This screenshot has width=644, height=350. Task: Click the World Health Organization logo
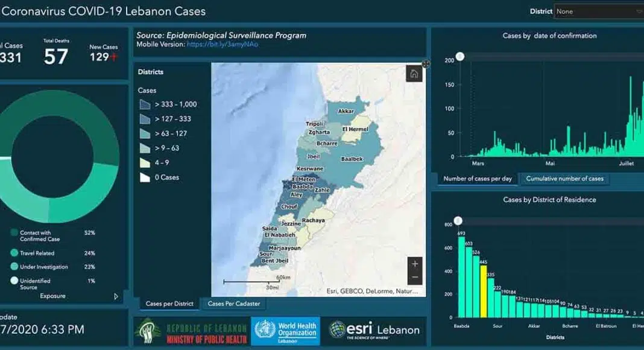(285, 331)
